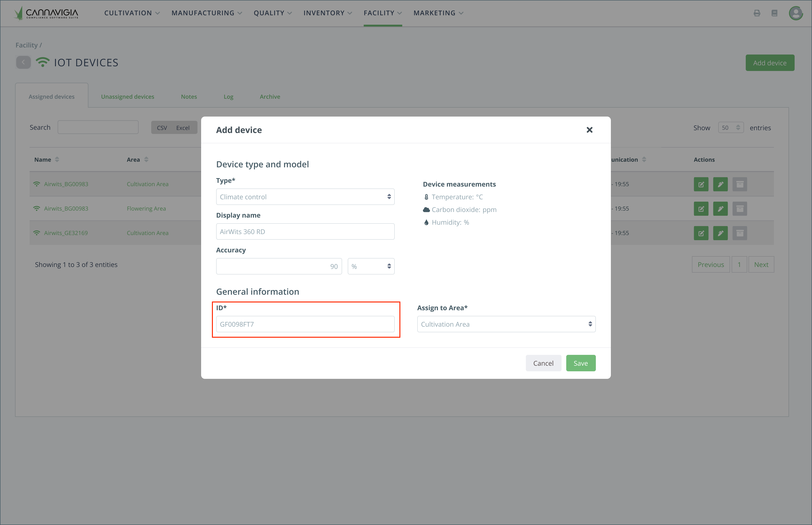
Task: Save the new device
Action: 581,363
